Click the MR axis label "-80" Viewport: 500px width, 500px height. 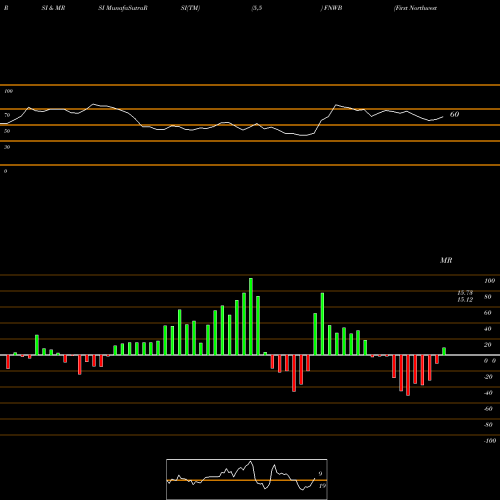(x=488, y=425)
